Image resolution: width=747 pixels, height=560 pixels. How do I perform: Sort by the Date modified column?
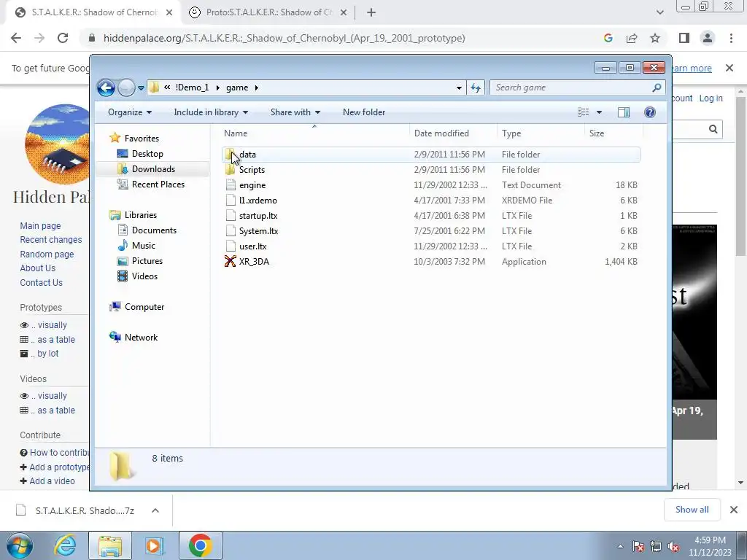(x=452, y=133)
